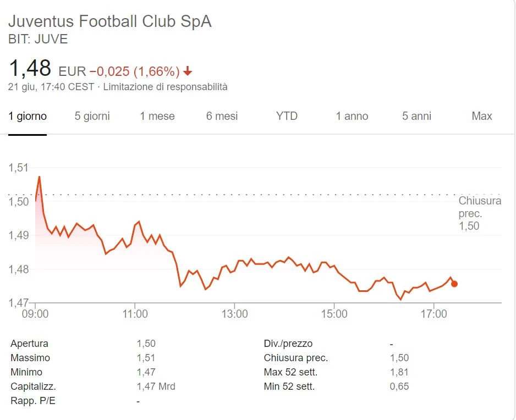Select the 6 mesi tab
The height and width of the screenshot is (420, 516).
coord(222,116)
